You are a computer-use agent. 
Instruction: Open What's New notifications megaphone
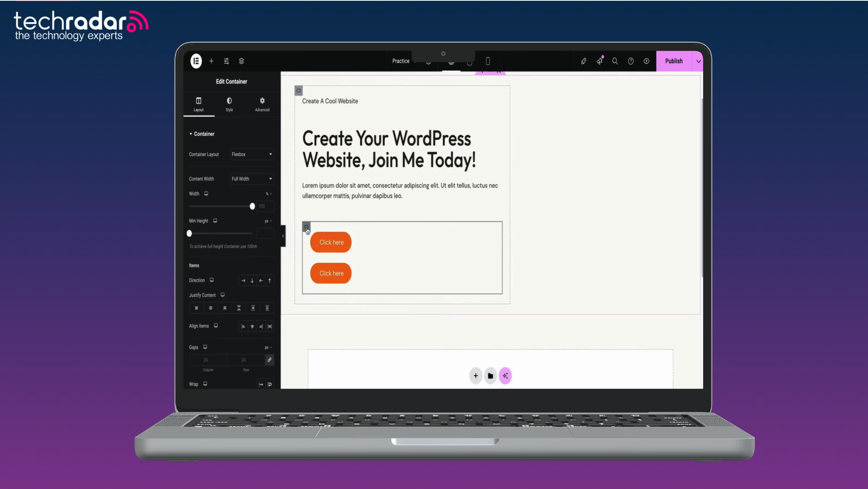point(600,61)
